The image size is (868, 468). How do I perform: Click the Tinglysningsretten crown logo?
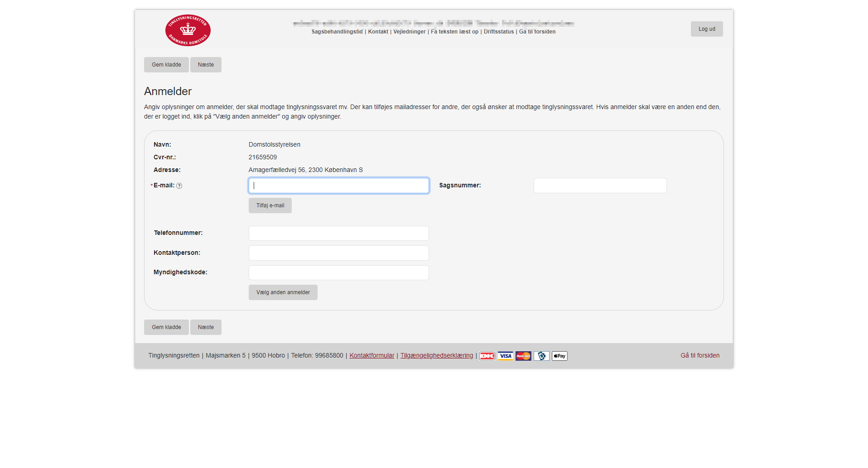coord(188,30)
